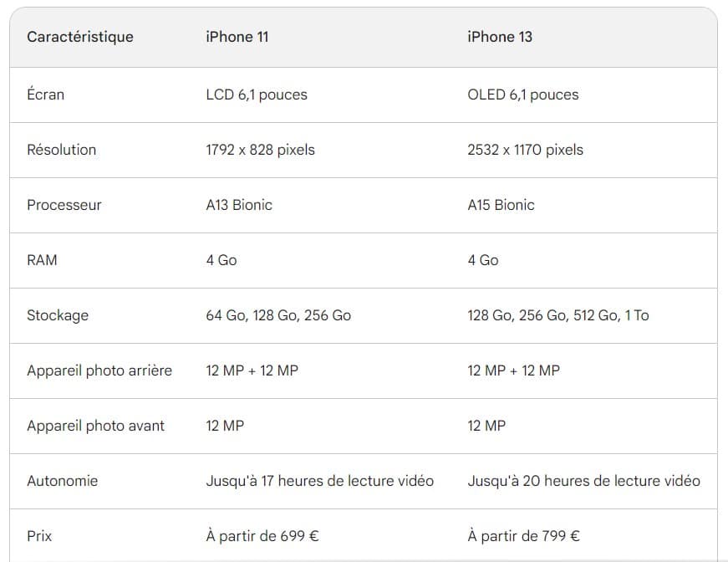Image resolution: width=728 pixels, height=562 pixels.
Task: Select the "À partir de 799 €" price
Action: click(x=524, y=536)
